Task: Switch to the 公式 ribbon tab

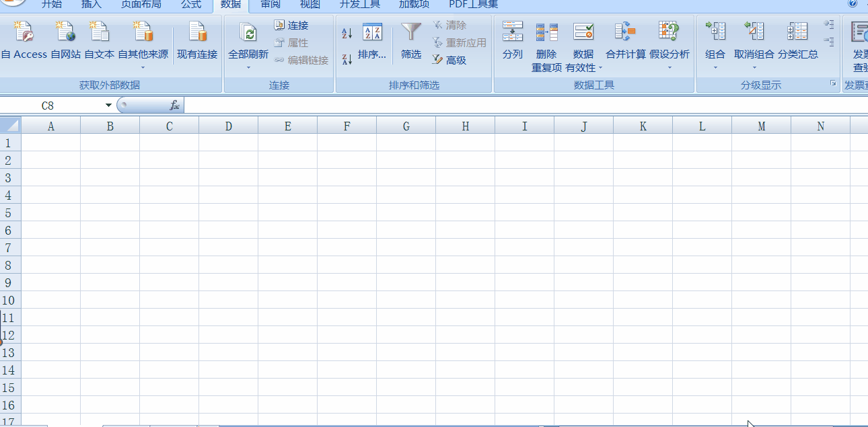Action: [190, 4]
